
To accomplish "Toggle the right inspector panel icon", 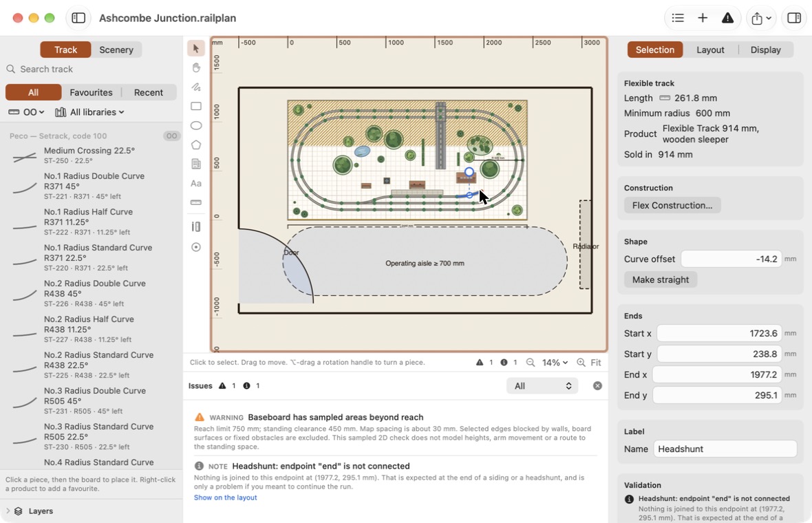I will pyautogui.click(x=794, y=18).
